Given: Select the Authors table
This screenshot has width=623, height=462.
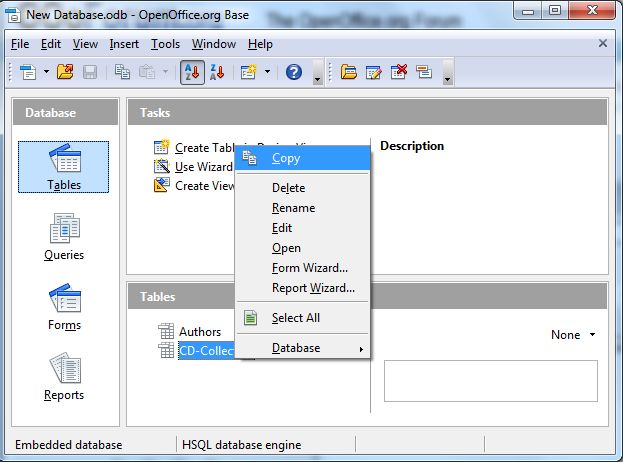Looking at the screenshot, I should coord(200,332).
